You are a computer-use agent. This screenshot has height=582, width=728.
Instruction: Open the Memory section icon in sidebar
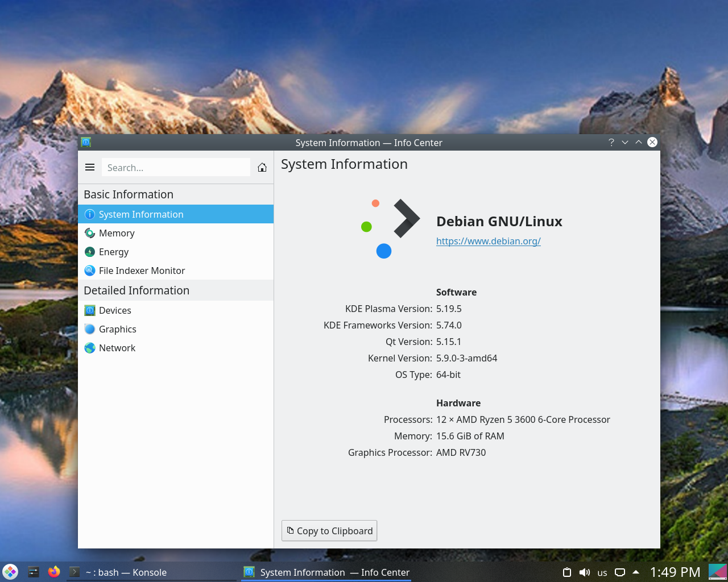point(89,233)
